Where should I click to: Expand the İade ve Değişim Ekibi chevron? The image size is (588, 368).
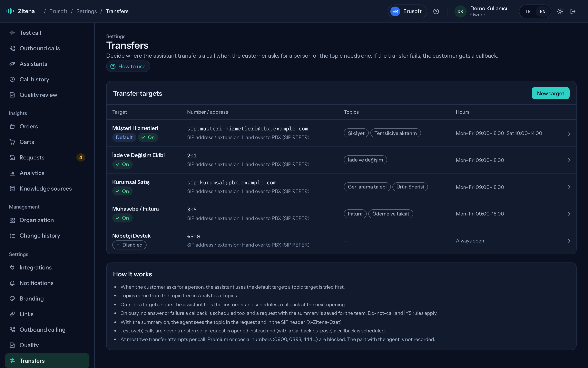pyautogui.click(x=569, y=160)
